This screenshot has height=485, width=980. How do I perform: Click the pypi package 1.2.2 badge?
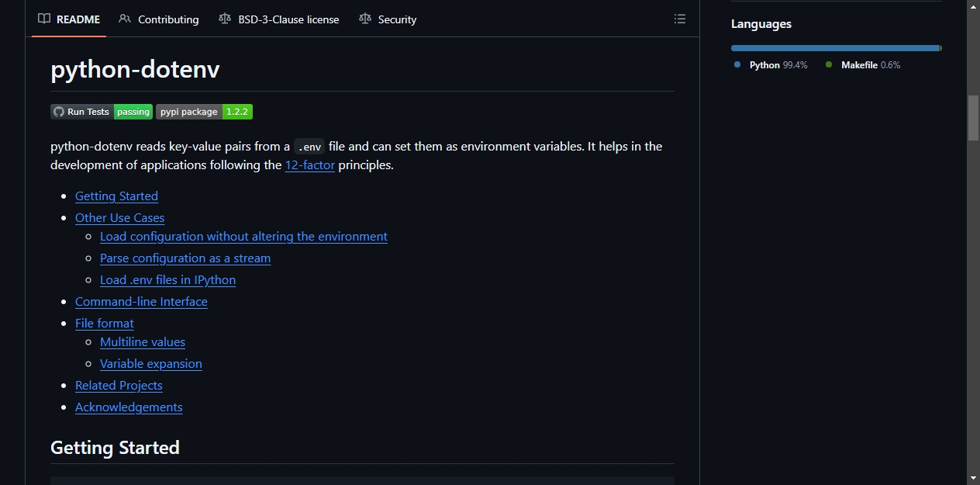pyautogui.click(x=204, y=112)
